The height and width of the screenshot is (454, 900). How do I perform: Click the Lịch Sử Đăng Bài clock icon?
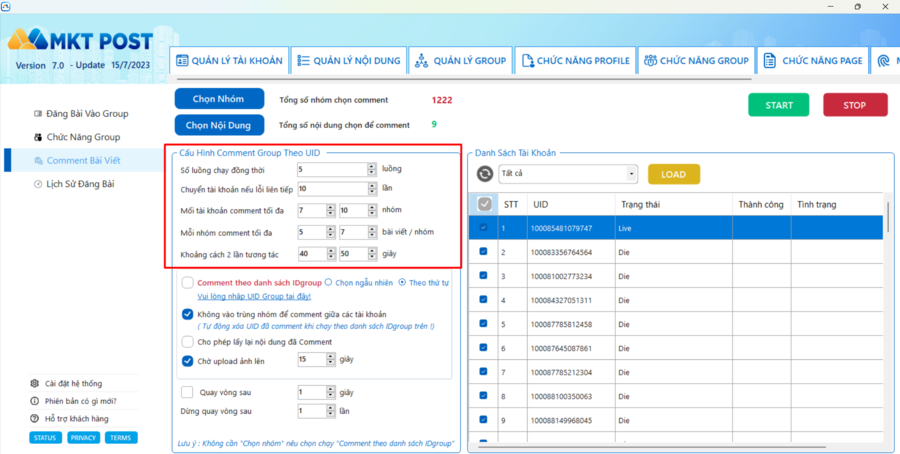coord(38,184)
